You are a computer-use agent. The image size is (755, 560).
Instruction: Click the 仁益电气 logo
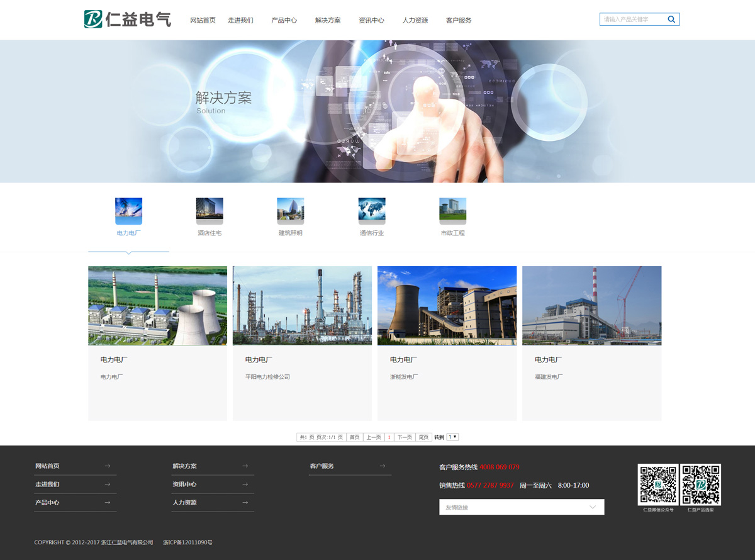128,20
